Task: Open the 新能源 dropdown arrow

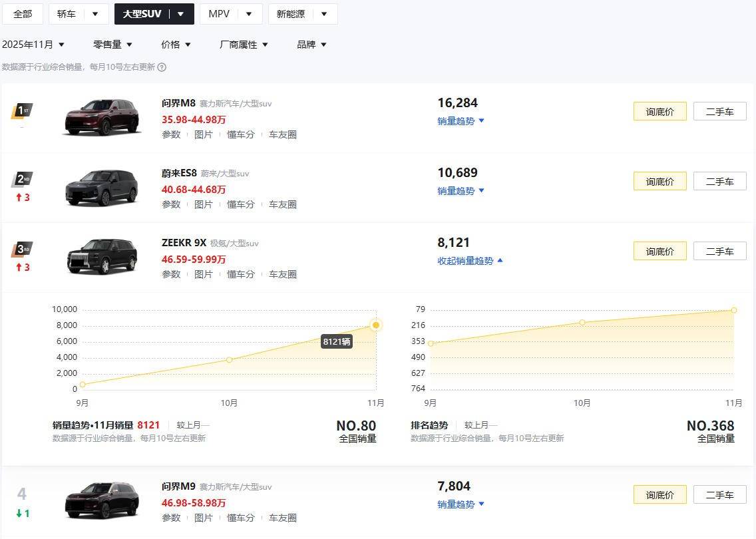Action: pos(324,13)
